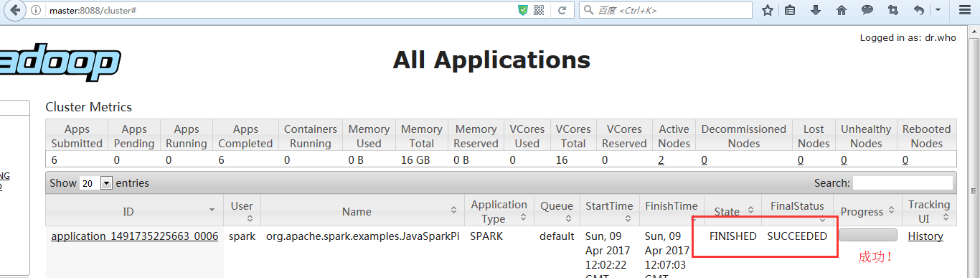980x278 pixels.
Task: Click the SUCCEEDED final status cell
Action: (x=797, y=236)
